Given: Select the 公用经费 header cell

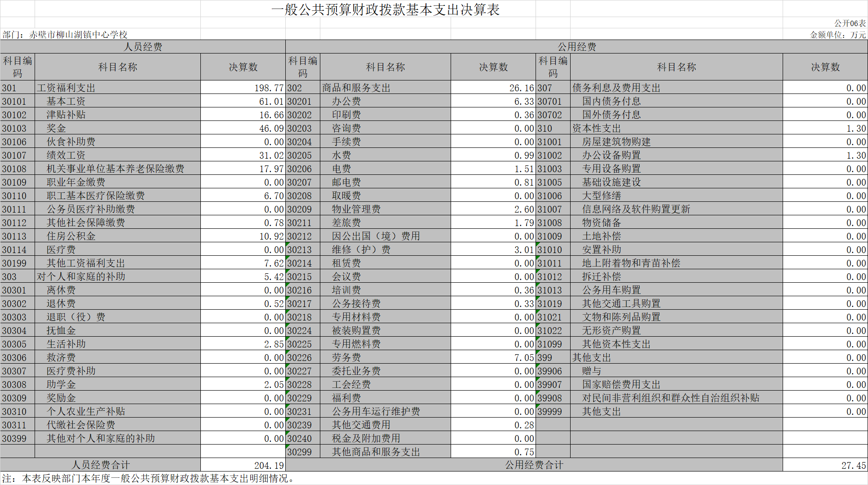Looking at the screenshot, I should pyautogui.click(x=576, y=47).
